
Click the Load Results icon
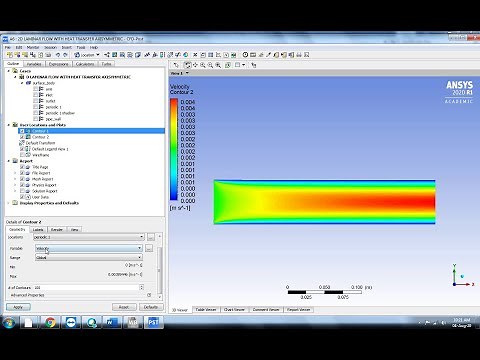[x=10, y=55]
